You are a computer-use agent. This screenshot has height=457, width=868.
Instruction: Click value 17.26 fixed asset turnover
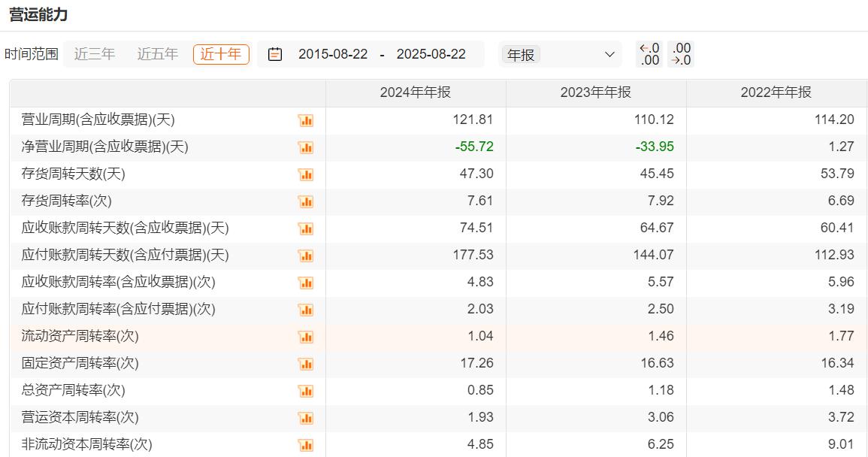[476, 363]
